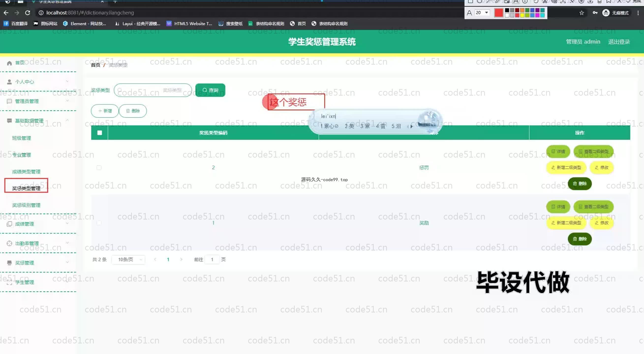The height and width of the screenshot is (354, 644).
Task: Expand the 管理员管理 sidebar menu
Action: [38, 101]
